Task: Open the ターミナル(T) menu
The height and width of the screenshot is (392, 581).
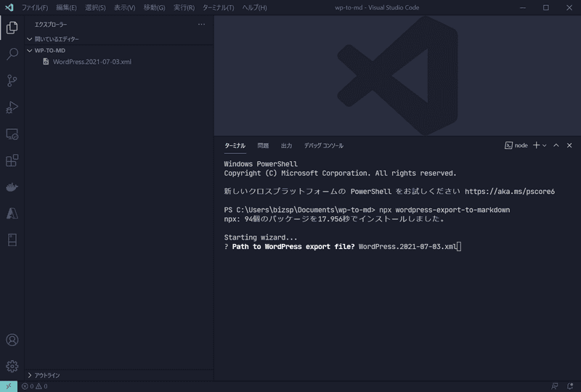Action: tap(218, 8)
